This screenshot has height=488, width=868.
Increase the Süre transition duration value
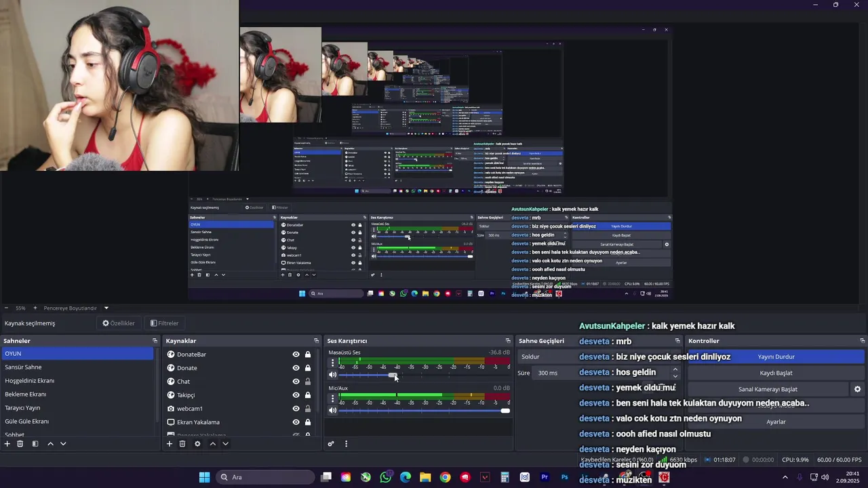tap(675, 369)
